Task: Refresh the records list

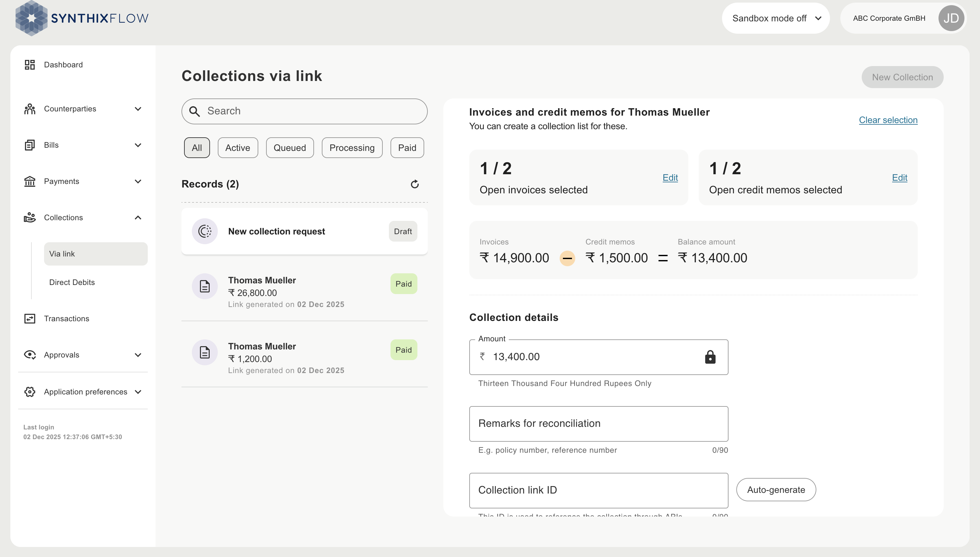Action: pyautogui.click(x=414, y=184)
